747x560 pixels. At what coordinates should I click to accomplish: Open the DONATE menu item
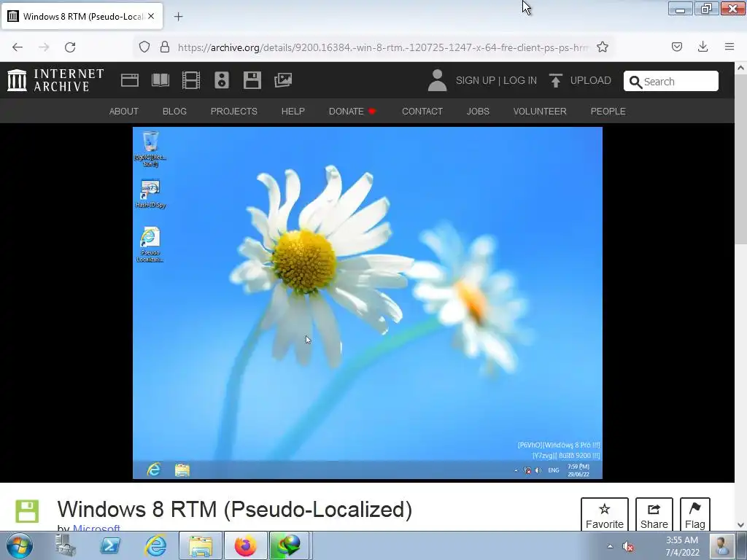tap(352, 112)
